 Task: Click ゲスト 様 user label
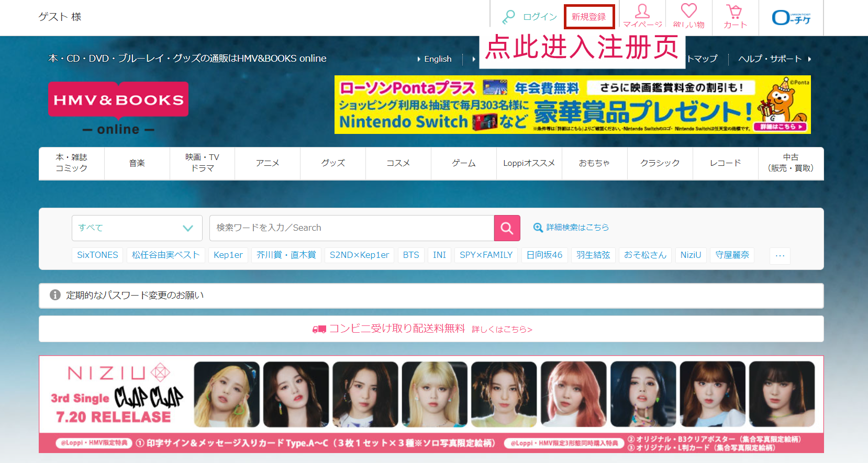tap(60, 17)
